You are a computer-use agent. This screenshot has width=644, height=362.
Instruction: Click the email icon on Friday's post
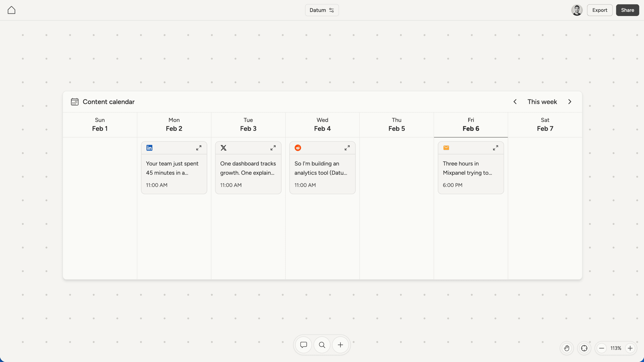coord(446,148)
